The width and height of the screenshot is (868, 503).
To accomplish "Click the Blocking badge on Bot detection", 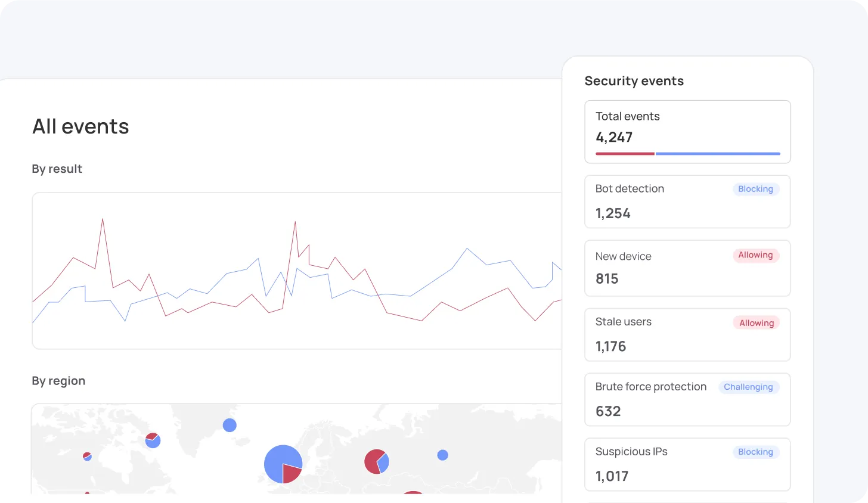I will (755, 189).
